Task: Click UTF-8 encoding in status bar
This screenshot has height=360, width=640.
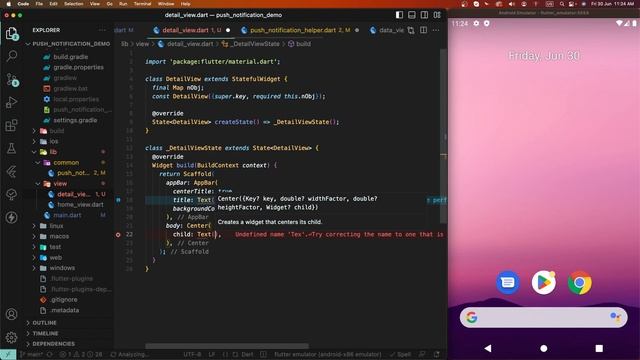Action: (x=192, y=354)
